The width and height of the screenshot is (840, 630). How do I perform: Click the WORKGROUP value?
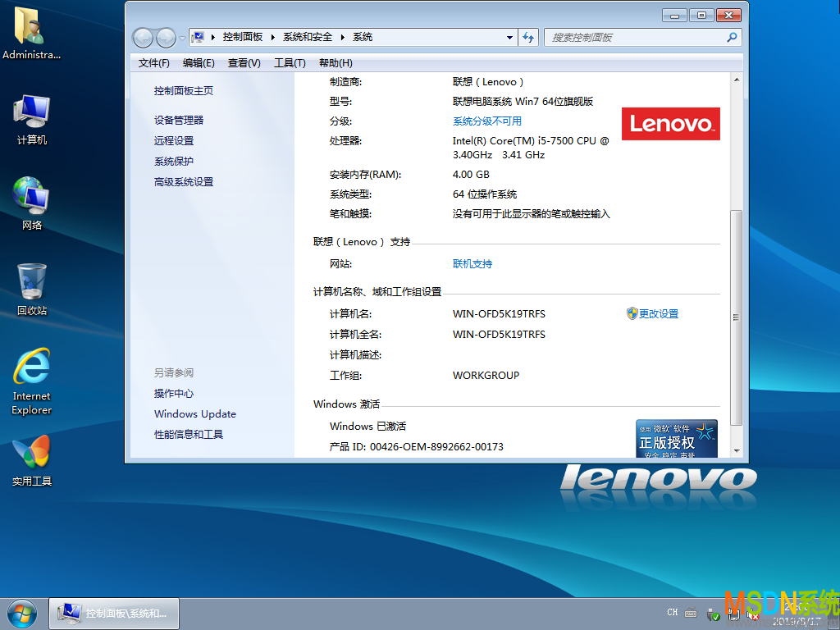pyautogui.click(x=486, y=376)
